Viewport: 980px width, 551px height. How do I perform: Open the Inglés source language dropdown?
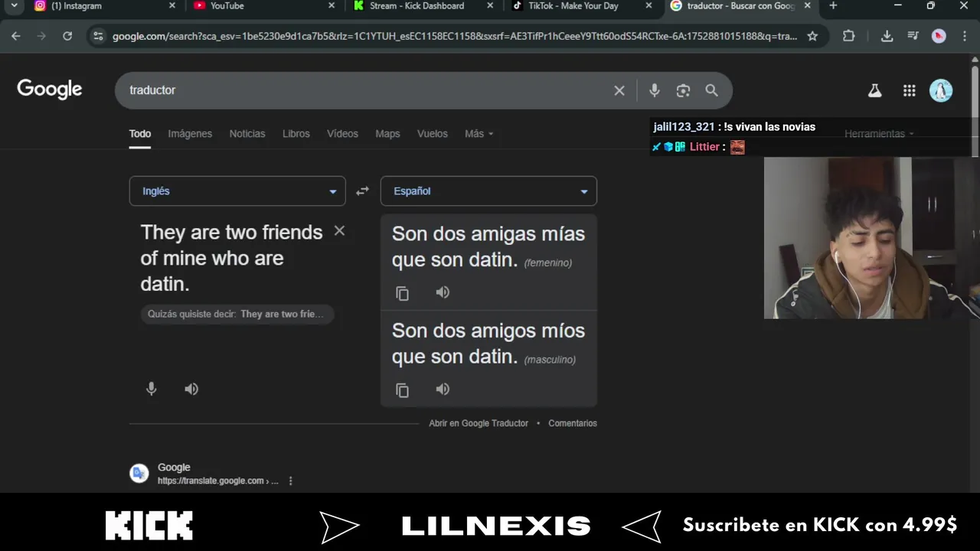[237, 191]
